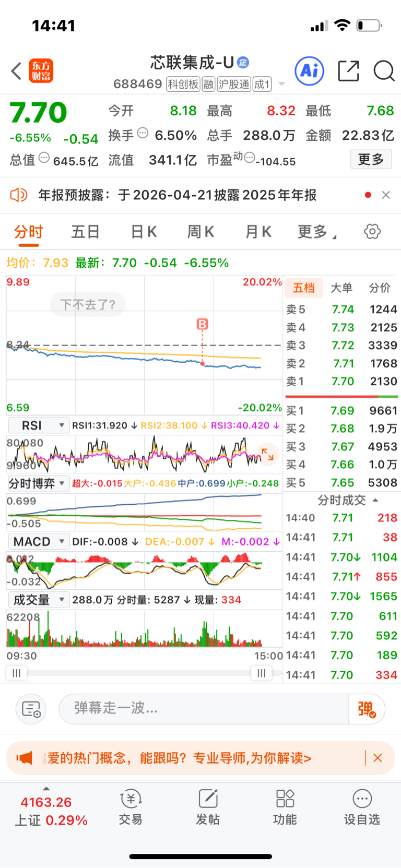Open 功能 functions icon
This screenshot has height=868, width=401.
285,807
